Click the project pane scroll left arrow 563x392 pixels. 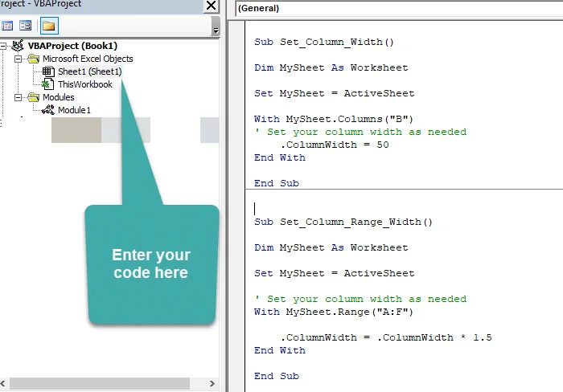(3, 383)
